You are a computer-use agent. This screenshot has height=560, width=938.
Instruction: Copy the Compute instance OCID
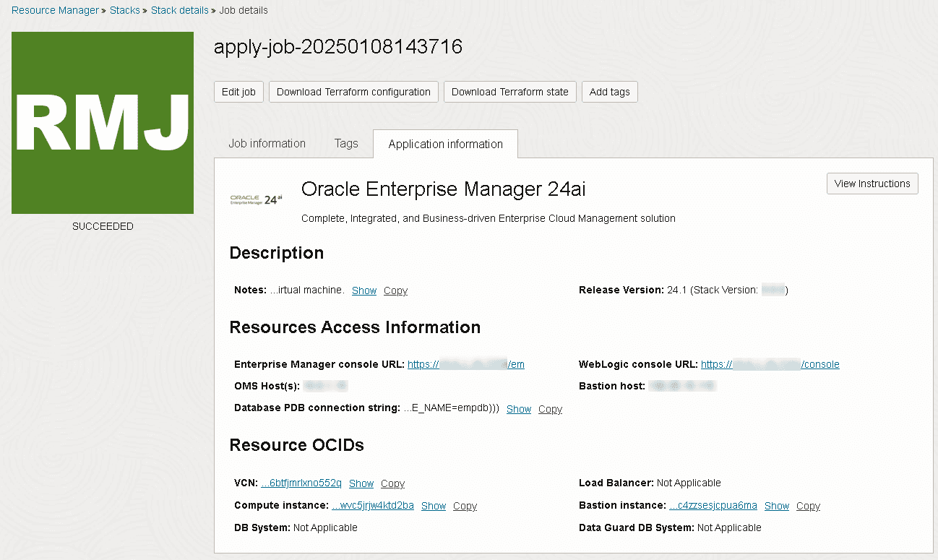[465, 506]
